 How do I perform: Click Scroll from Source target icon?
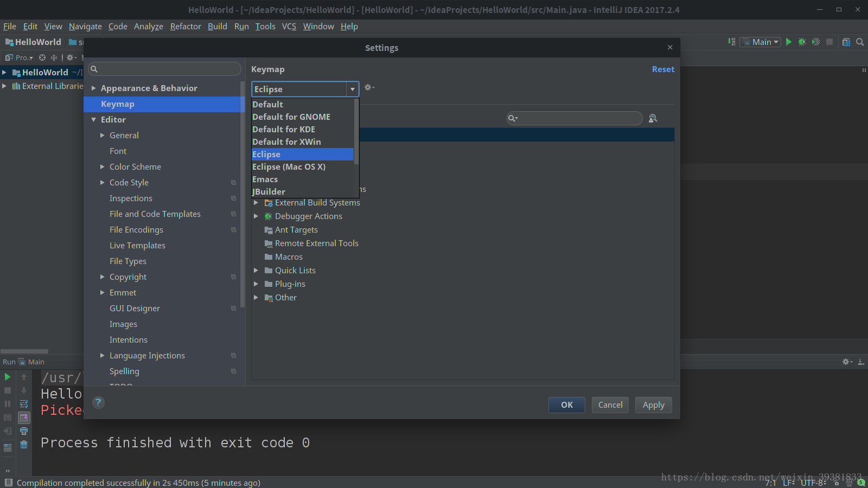[x=42, y=57]
